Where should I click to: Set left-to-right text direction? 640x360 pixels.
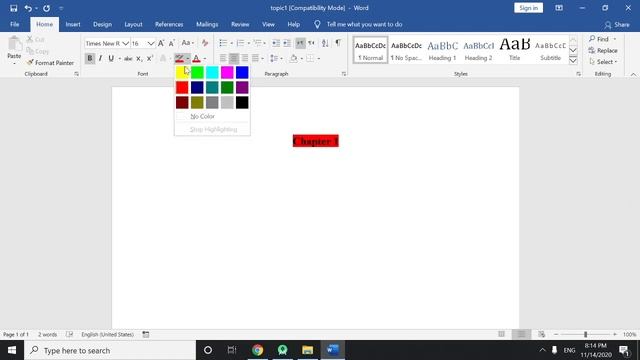tap(300, 43)
